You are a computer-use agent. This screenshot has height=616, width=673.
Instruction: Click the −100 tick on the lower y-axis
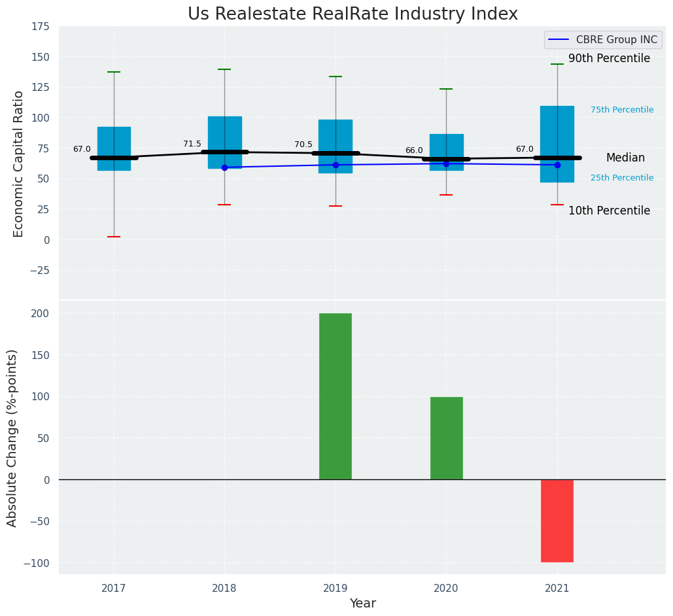[x=37, y=563]
